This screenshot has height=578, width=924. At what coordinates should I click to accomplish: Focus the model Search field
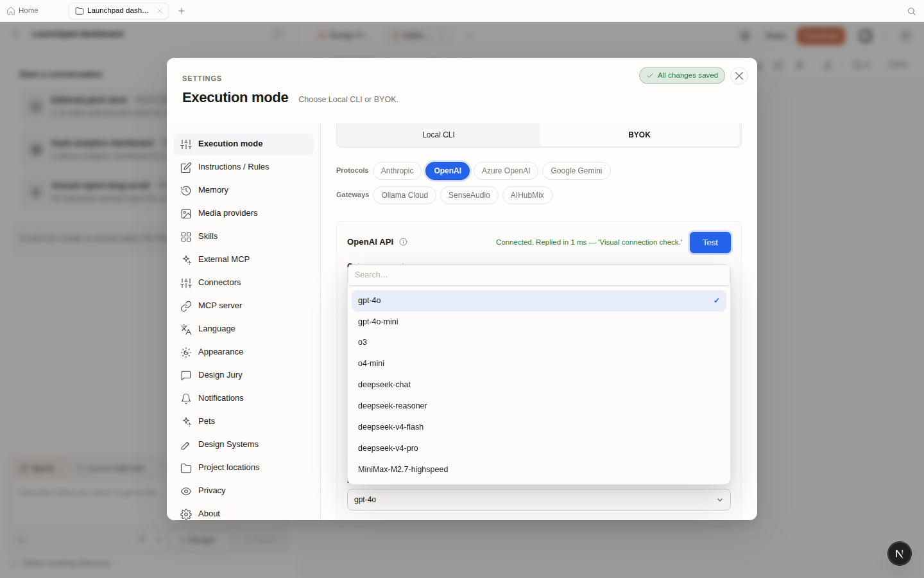tap(539, 275)
